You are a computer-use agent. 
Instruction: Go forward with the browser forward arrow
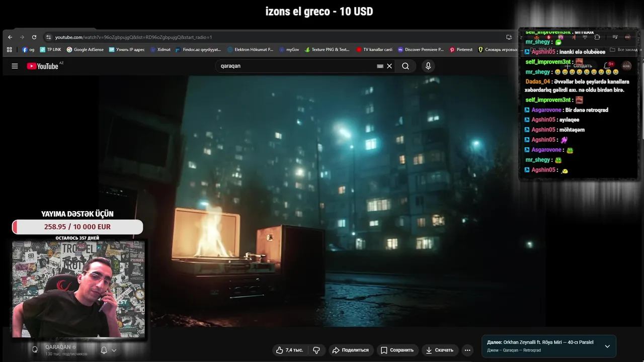[x=22, y=37]
